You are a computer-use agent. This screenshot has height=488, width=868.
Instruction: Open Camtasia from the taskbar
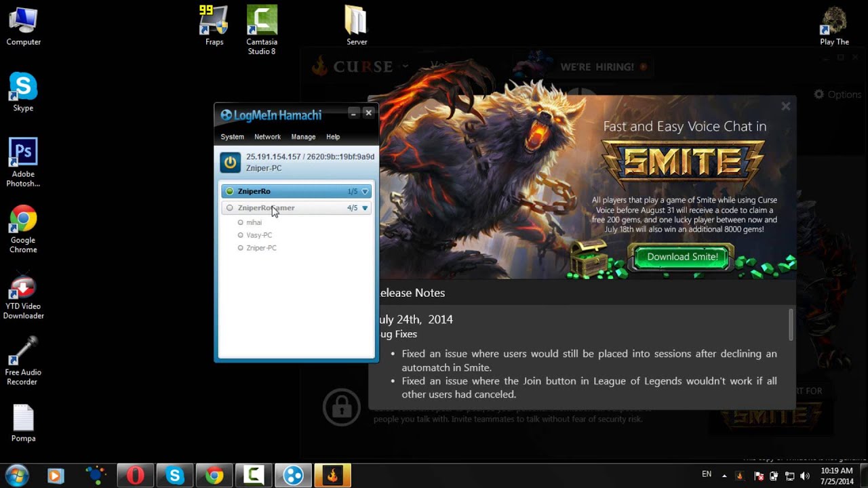254,476
